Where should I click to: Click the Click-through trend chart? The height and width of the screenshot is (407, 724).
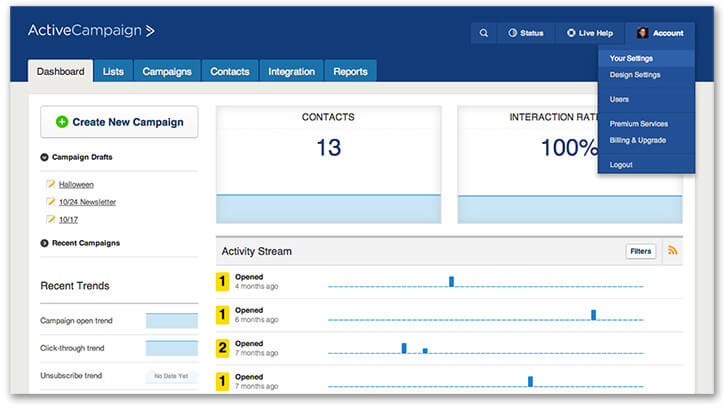(172, 348)
